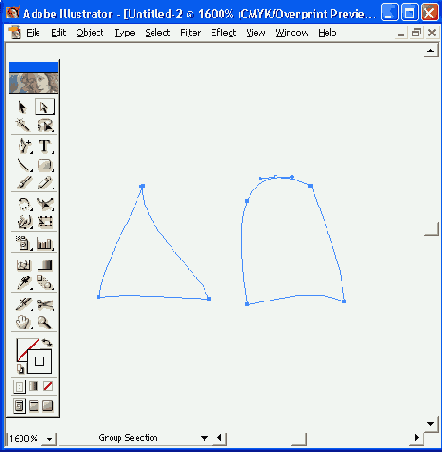Viewport: 442px width, 452px height.
Task: Click the Stroke color box
Action: 40,362
